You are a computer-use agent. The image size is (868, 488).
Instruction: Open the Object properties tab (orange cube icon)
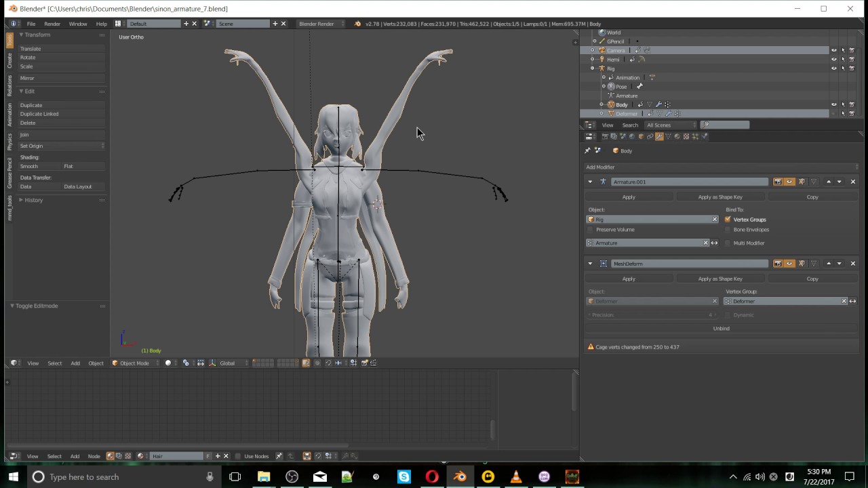click(641, 136)
